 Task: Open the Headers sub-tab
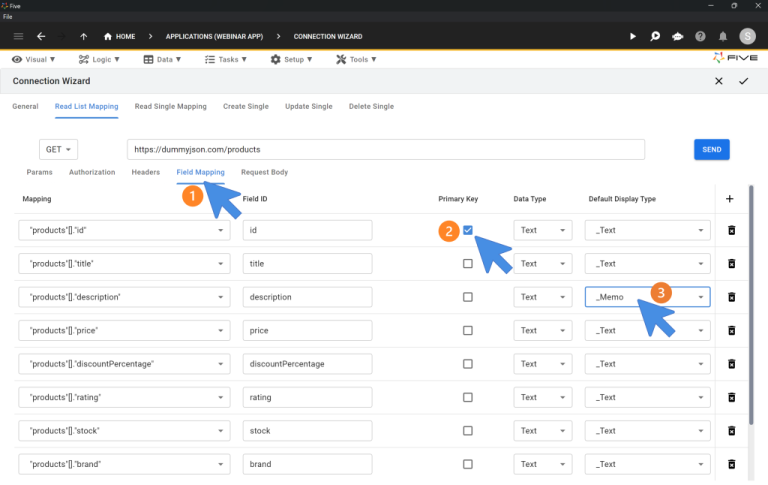(145, 172)
